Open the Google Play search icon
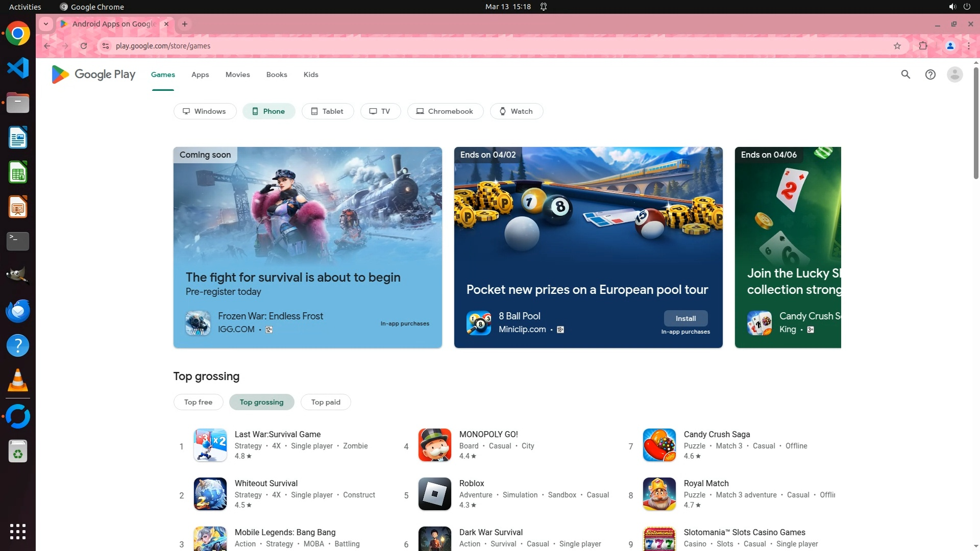 point(905,74)
